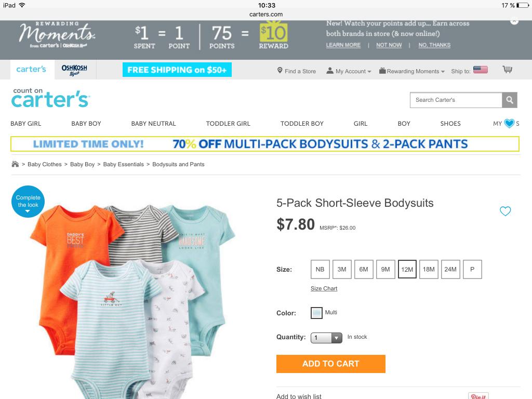532x399 pixels.
Task: Open the shopping cart icon
Action: (507, 70)
